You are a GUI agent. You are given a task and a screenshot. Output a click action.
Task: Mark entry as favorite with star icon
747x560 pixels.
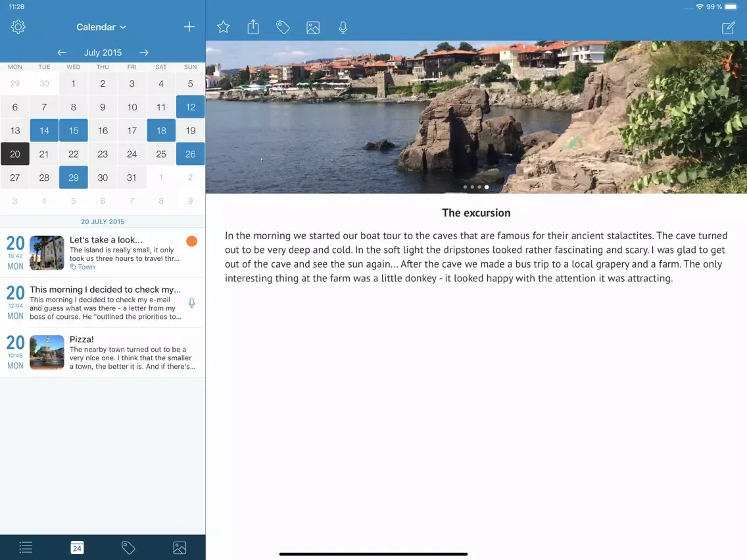coord(224,27)
